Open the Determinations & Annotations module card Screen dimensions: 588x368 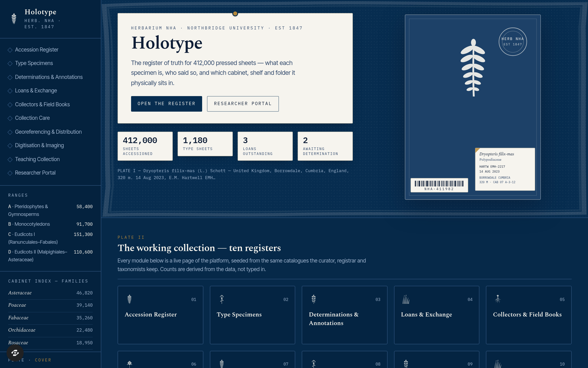pyautogui.click(x=345, y=315)
